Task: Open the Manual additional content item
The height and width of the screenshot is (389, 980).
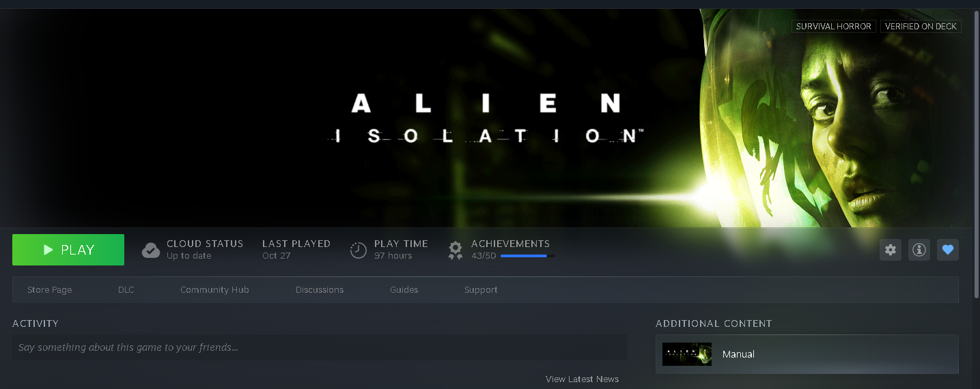Action: coord(807,354)
